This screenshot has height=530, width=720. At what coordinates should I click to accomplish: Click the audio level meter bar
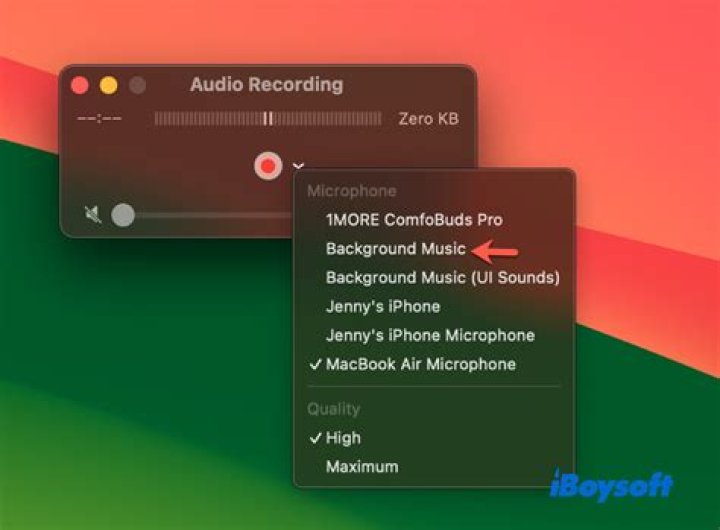point(268,118)
